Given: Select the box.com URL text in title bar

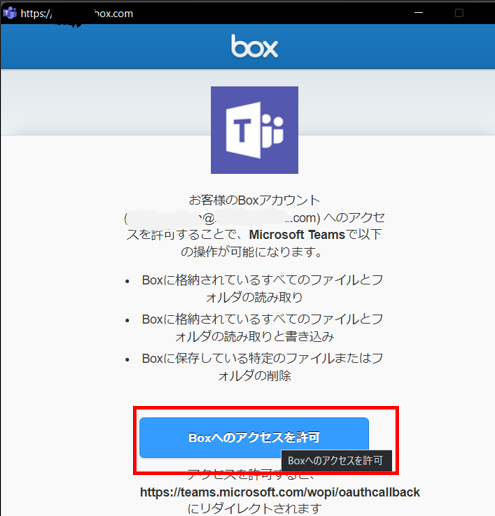Looking at the screenshot, I should [77, 14].
